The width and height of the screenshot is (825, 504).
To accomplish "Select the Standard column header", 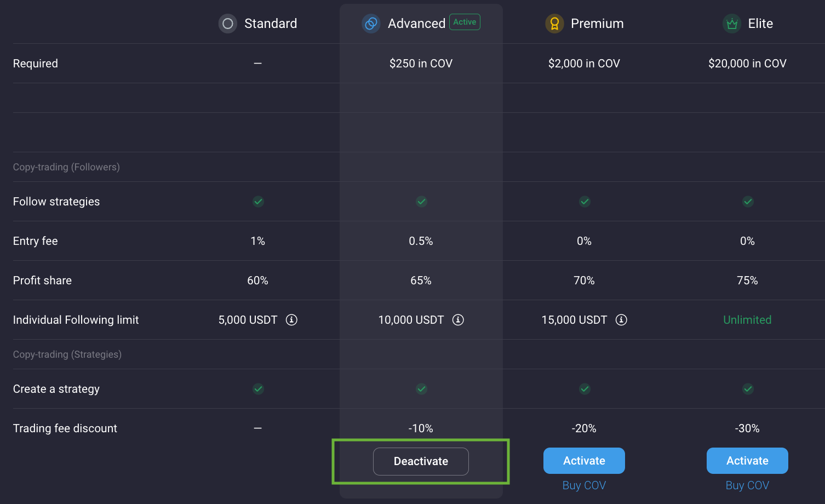I will click(271, 24).
